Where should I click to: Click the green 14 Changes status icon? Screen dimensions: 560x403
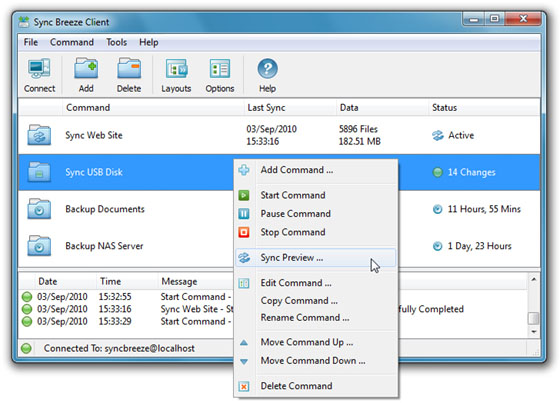438,172
